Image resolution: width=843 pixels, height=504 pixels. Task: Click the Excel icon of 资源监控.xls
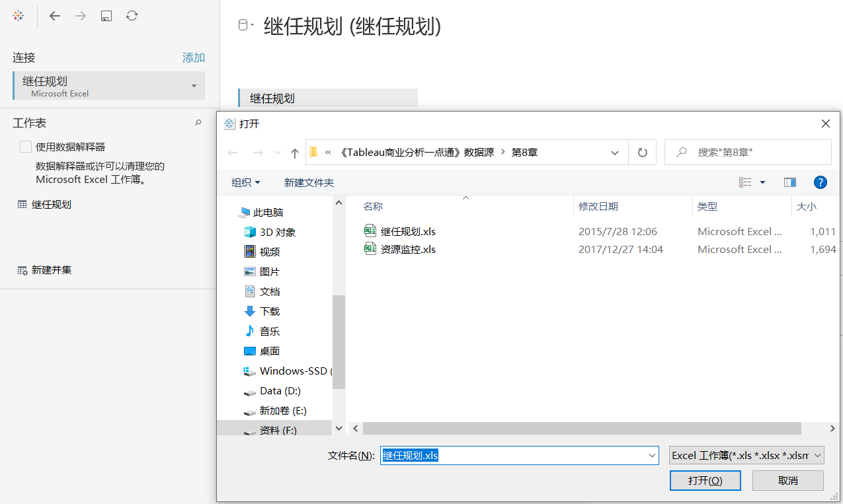tap(370, 248)
